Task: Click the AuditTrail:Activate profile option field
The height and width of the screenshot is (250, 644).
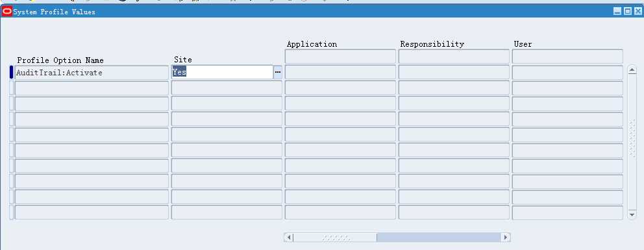Action: click(x=92, y=73)
